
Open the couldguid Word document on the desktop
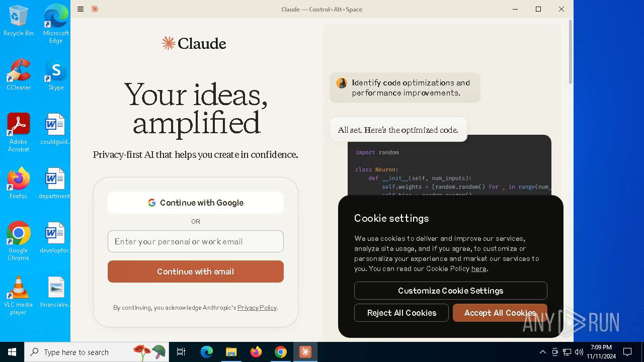coord(56,129)
